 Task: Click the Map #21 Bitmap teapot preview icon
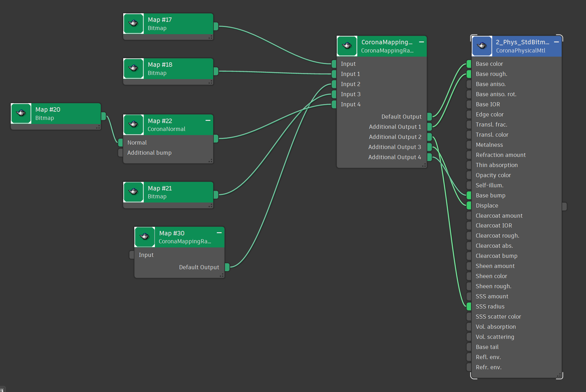click(x=134, y=192)
